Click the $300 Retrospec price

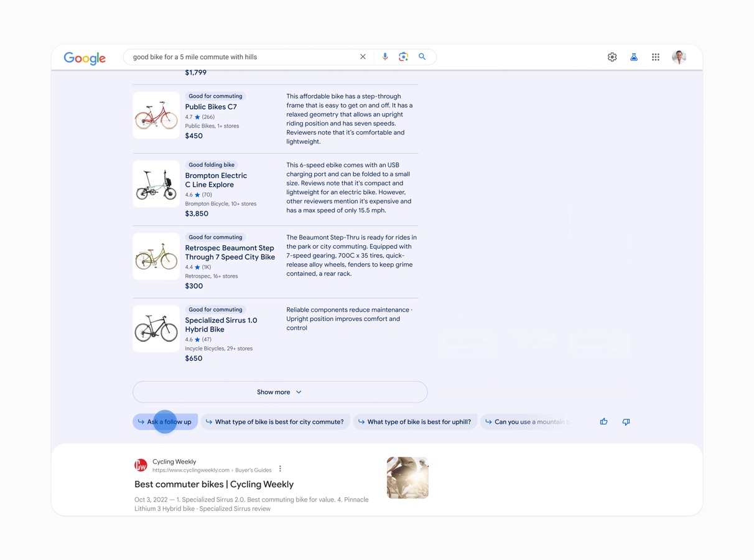pos(193,286)
